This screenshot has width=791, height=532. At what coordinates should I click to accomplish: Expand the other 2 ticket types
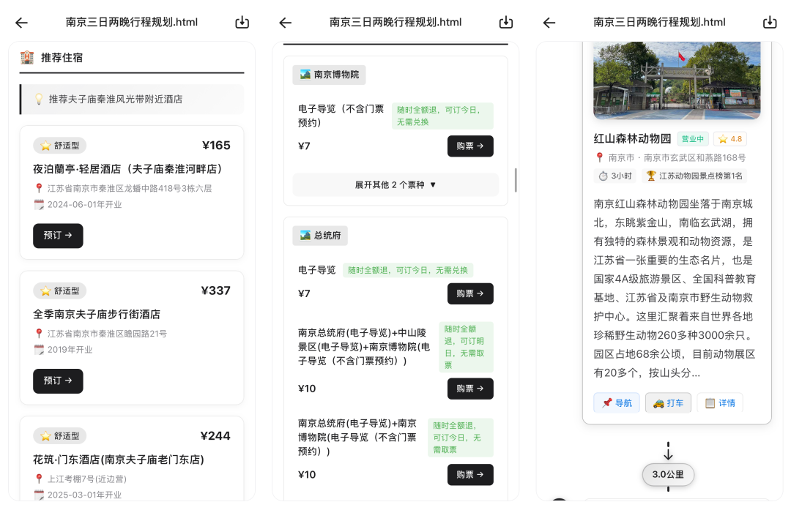(x=395, y=184)
